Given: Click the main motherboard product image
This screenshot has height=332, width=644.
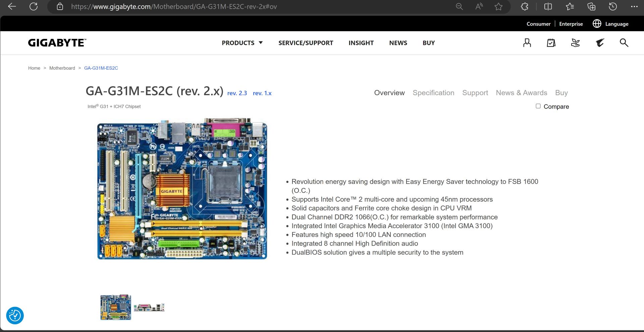Looking at the screenshot, I should click(x=182, y=189).
